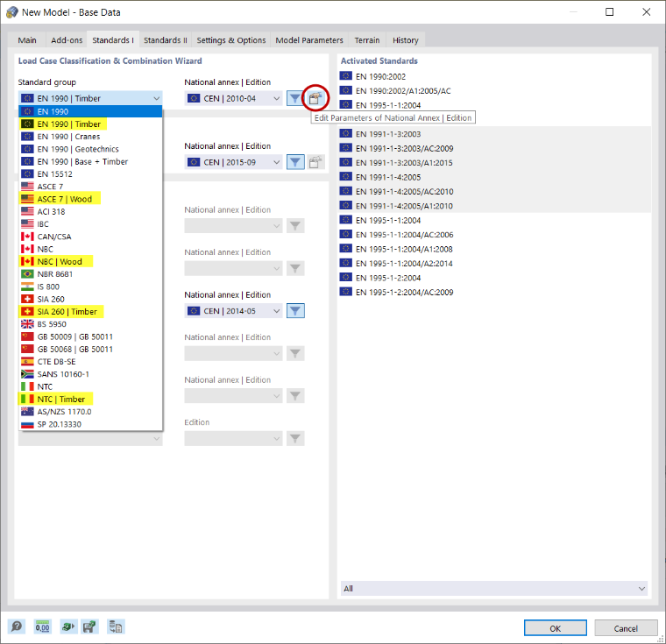666x644 pixels.
Task: Switch to the Main tab
Action: pos(27,40)
